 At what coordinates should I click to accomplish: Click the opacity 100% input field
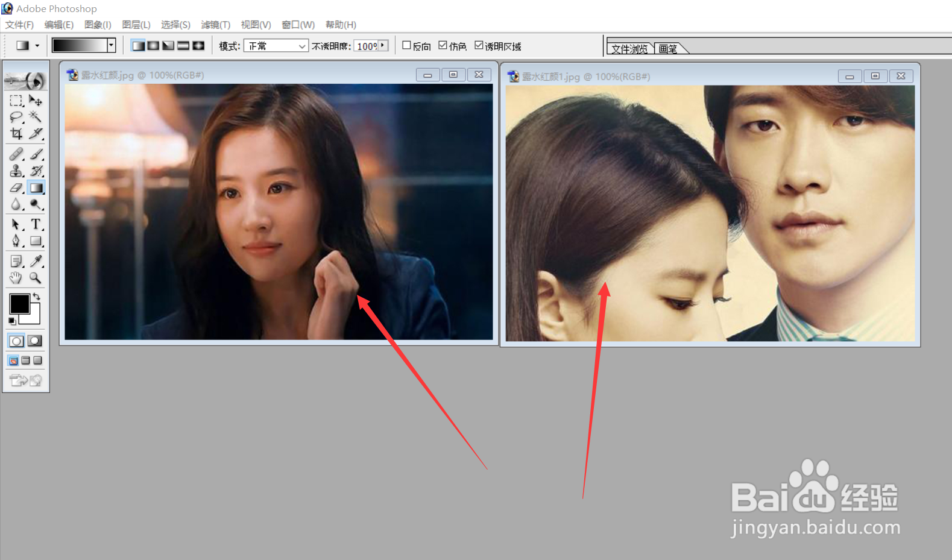(x=367, y=46)
